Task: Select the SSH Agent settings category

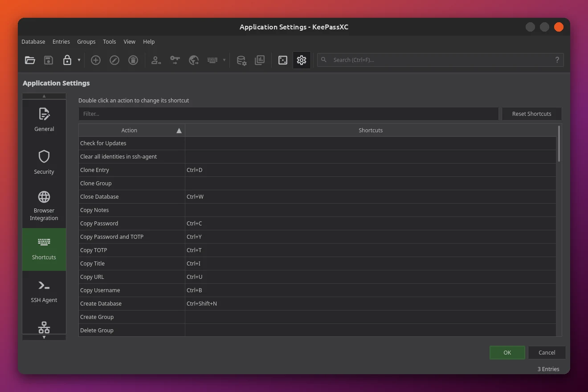Action: 44,292
